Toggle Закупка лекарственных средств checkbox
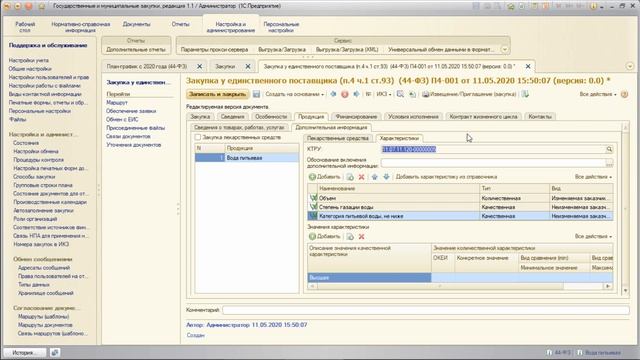 click(x=198, y=137)
